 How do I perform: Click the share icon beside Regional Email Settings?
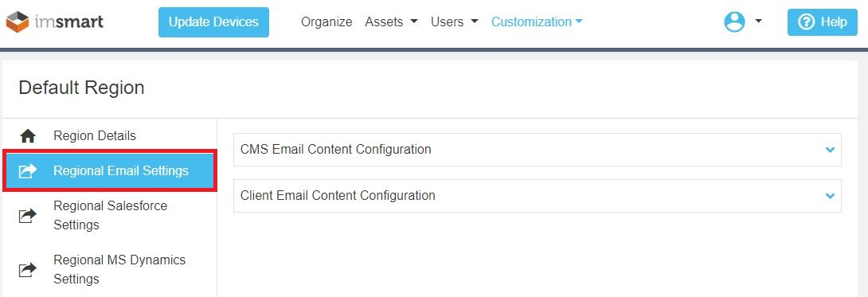pyautogui.click(x=28, y=171)
